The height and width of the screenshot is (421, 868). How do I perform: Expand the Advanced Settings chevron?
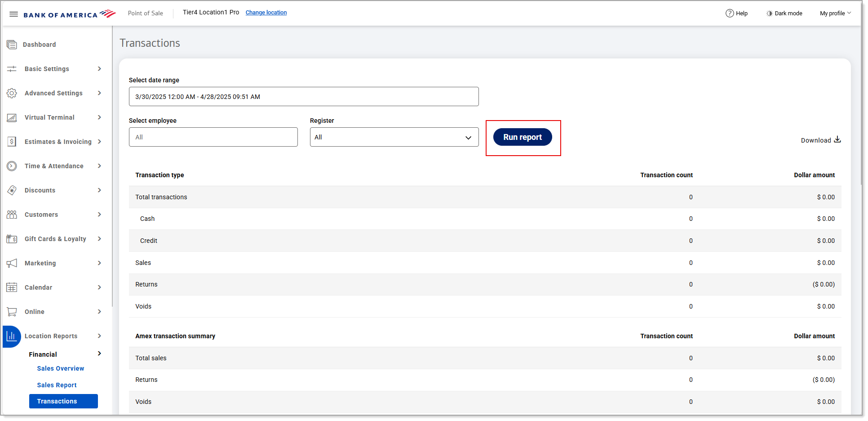[x=99, y=93]
